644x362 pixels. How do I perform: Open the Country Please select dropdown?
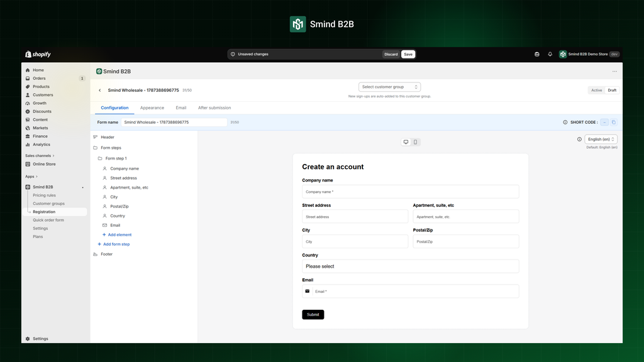click(410, 266)
